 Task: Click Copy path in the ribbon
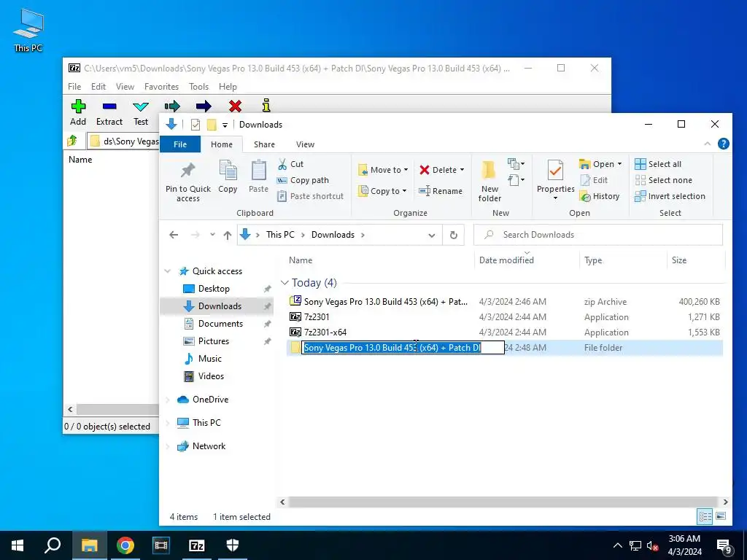tap(303, 181)
